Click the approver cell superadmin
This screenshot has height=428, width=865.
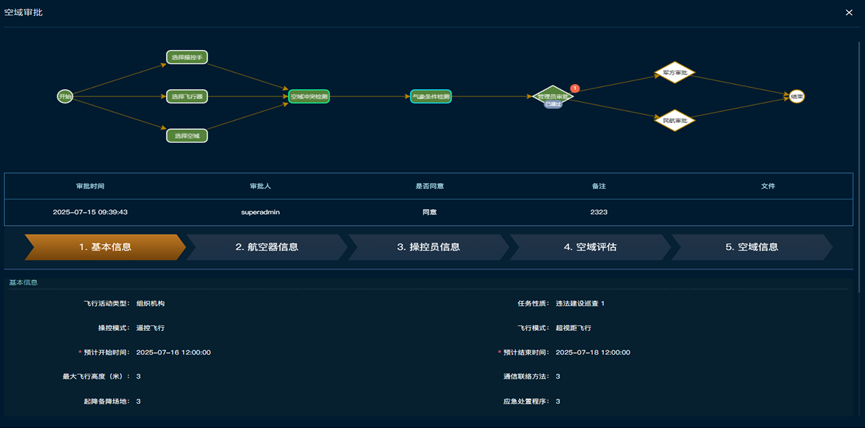[x=260, y=212]
